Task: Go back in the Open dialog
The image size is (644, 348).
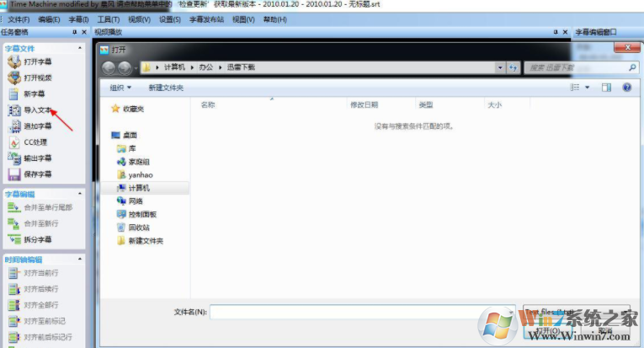Action: 109,67
